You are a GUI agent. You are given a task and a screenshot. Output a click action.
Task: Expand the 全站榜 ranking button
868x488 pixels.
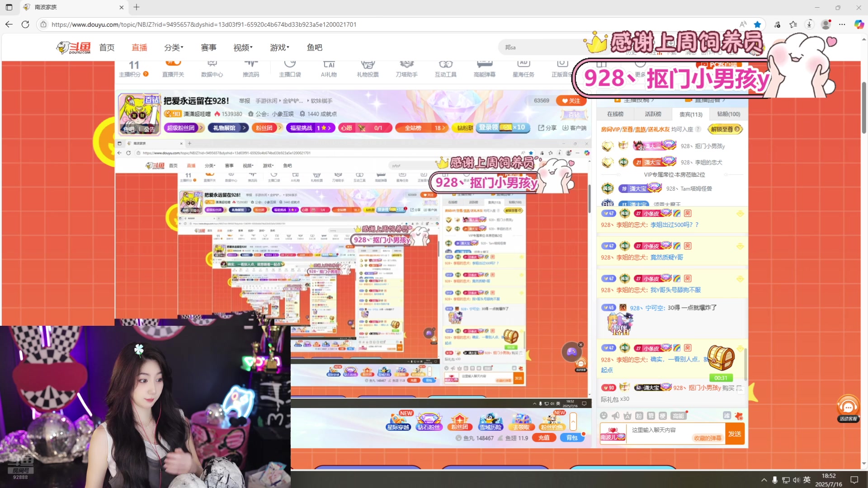point(422,128)
